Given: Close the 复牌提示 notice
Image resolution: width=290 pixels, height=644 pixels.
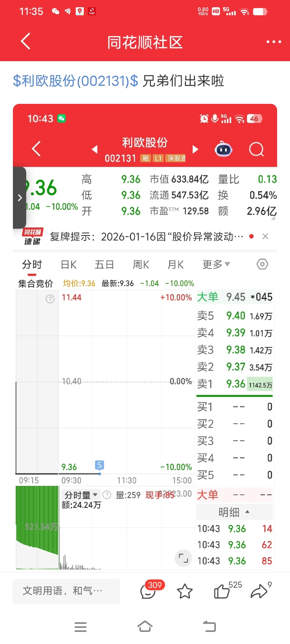Looking at the screenshot, I should pyautogui.click(x=265, y=236).
